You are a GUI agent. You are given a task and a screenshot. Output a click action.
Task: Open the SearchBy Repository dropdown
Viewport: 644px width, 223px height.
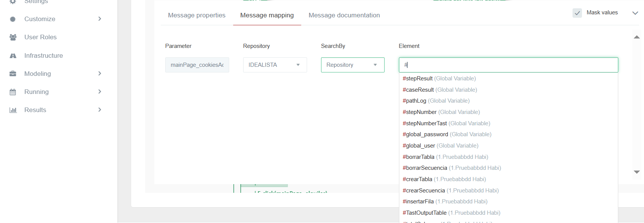pyautogui.click(x=352, y=65)
